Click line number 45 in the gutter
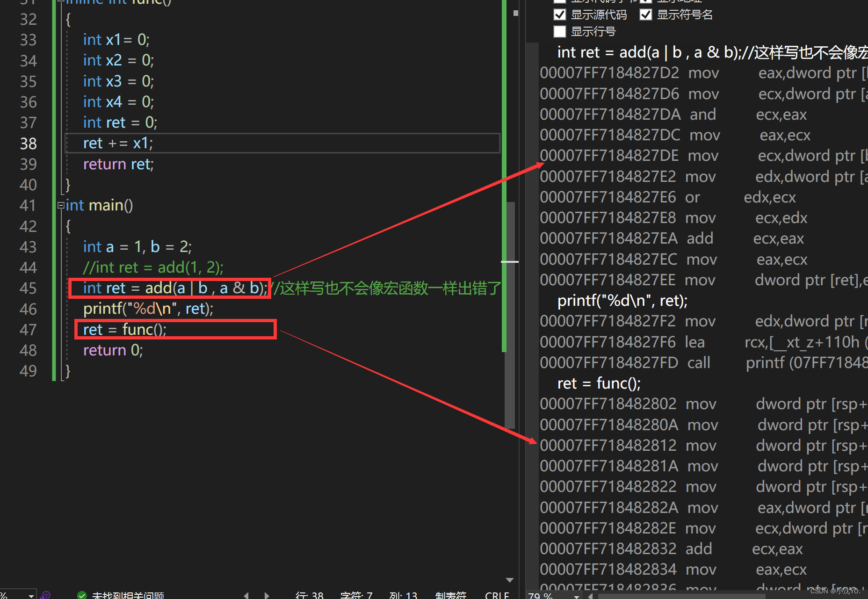The width and height of the screenshot is (868, 599). 28,288
